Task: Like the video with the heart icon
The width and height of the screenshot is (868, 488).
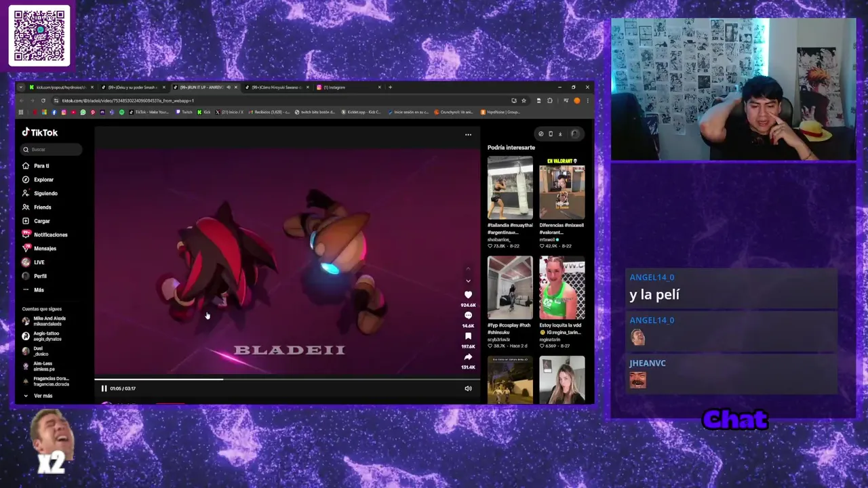Action: [468, 295]
